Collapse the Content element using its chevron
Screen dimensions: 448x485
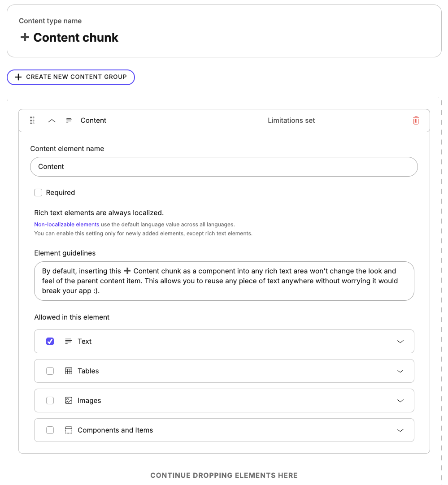tap(52, 121)
